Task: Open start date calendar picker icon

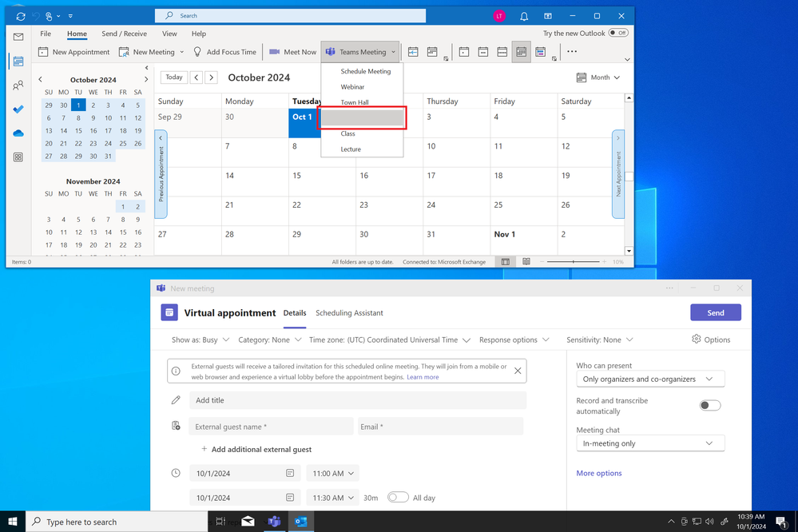Action: (x=290, y=473)
